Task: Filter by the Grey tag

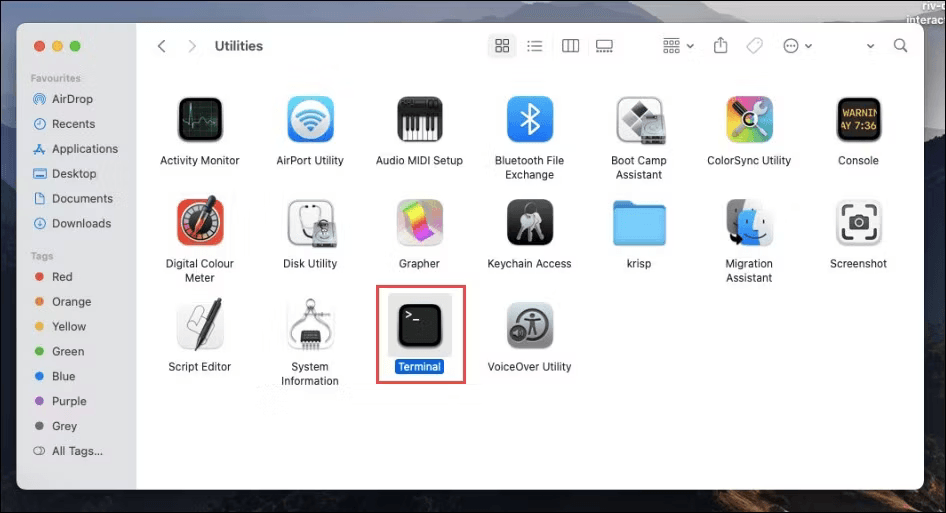Action: coord(56,426)
